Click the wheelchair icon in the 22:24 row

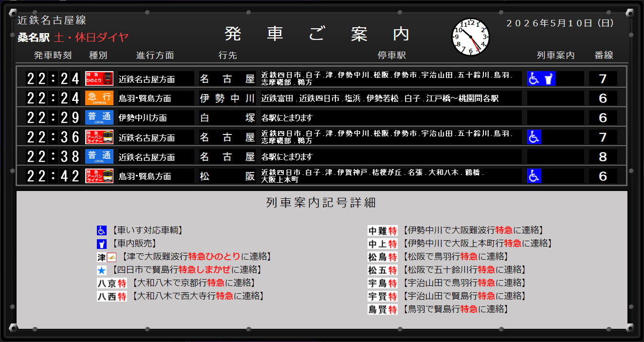pos(534,78)
